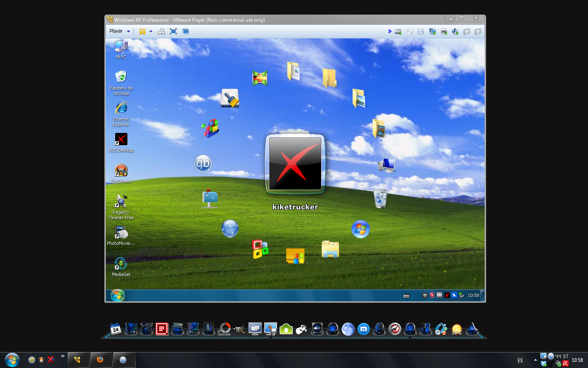Expand the quick launch overflow chevron
588x368 pixels.
coord(62,356)
